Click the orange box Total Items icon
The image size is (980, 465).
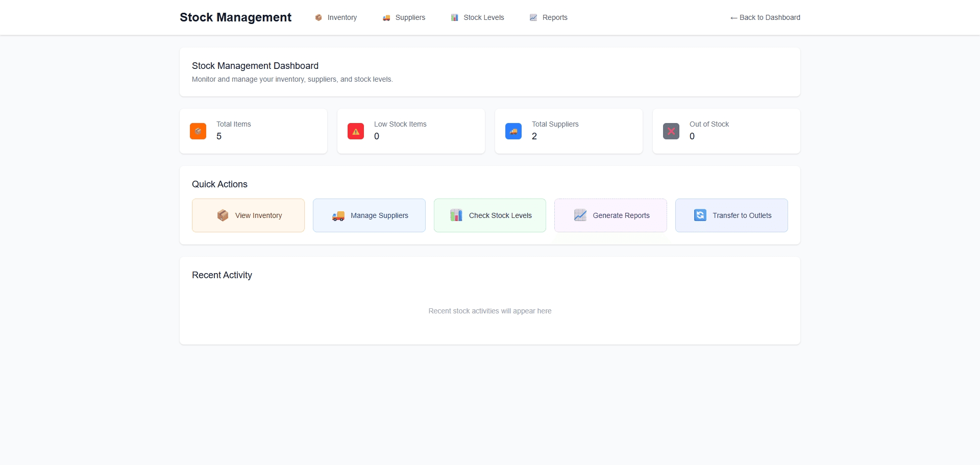pos(198,131)
